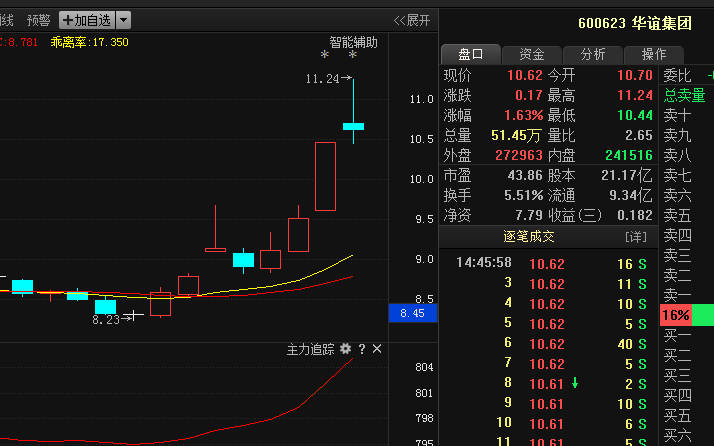Open settings gear for 主力追踪 indicator
The height and width of the screenshot is (446, 714).
[x=346, y=349]
